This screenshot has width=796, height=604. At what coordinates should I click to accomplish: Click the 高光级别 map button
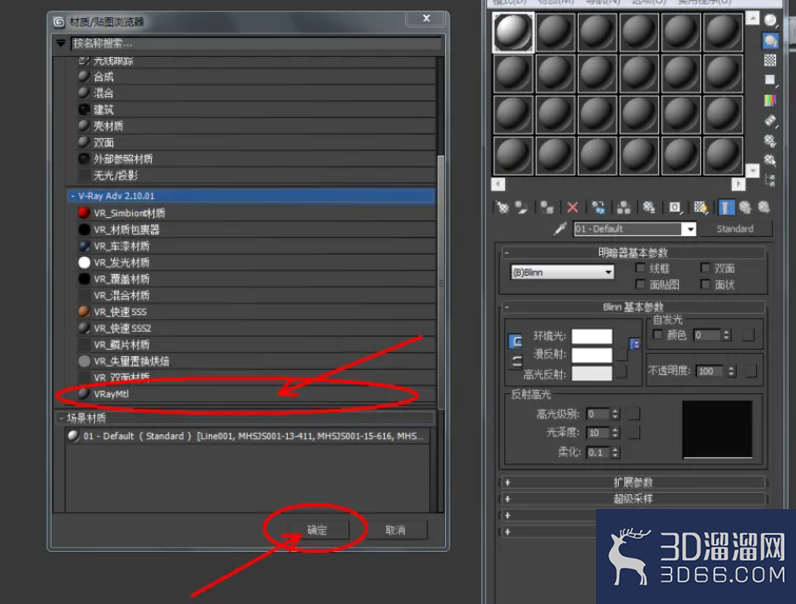click(x=634, y=414)
